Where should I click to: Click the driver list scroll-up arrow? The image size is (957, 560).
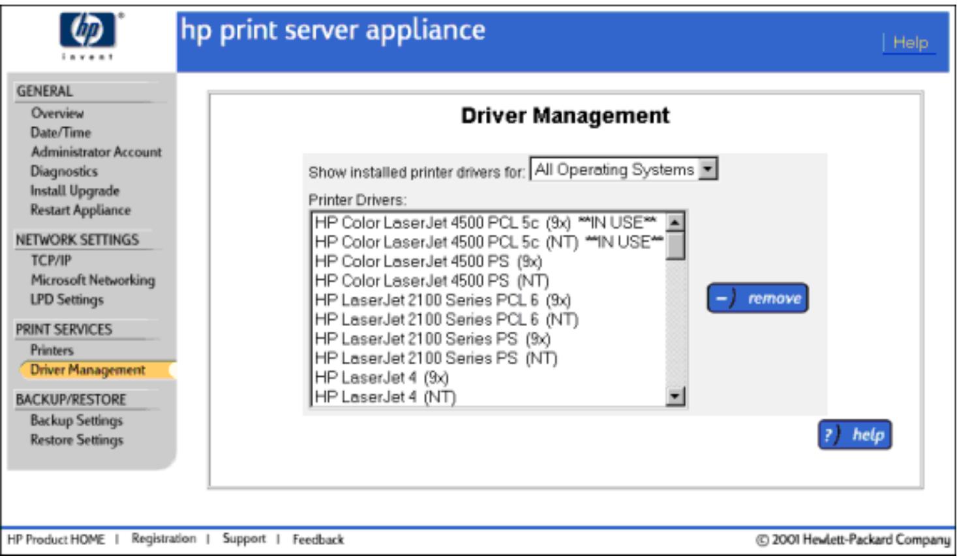675,222
